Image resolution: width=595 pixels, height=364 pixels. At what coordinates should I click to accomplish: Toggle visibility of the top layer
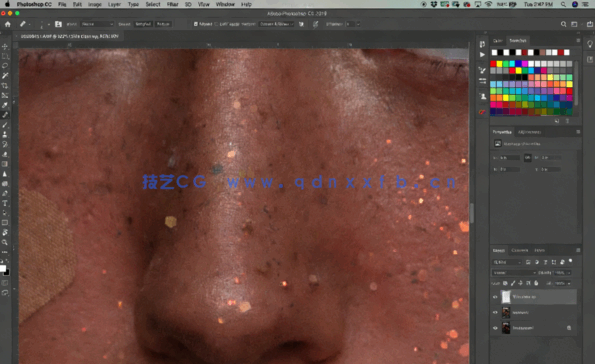click(x=495, y=297)
